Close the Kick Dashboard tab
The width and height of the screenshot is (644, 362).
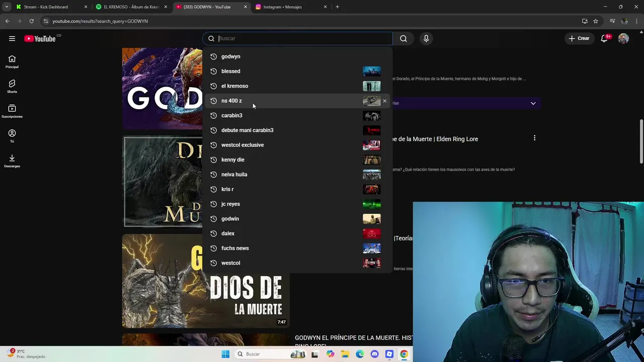(x=86, y=7)
